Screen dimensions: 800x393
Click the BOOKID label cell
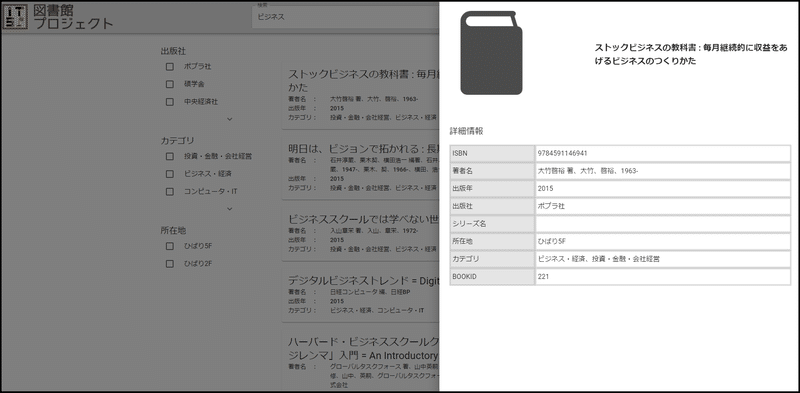[492, 277]
